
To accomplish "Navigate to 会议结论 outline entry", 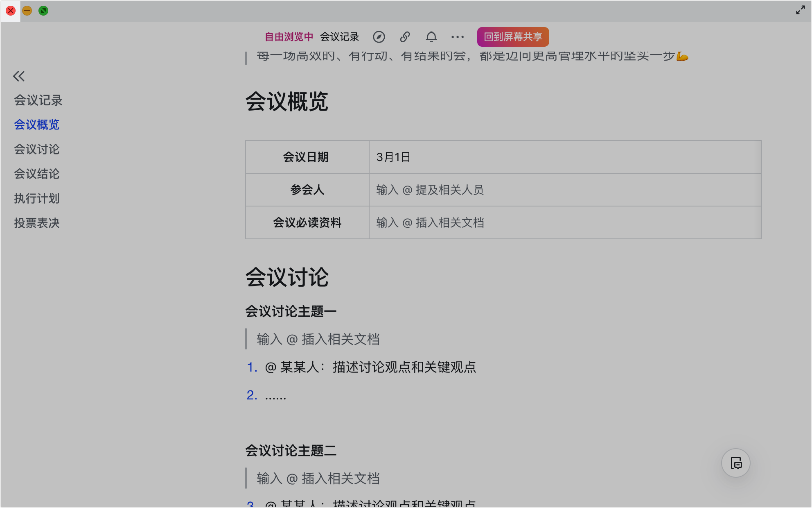I will [x=37, y=174].
